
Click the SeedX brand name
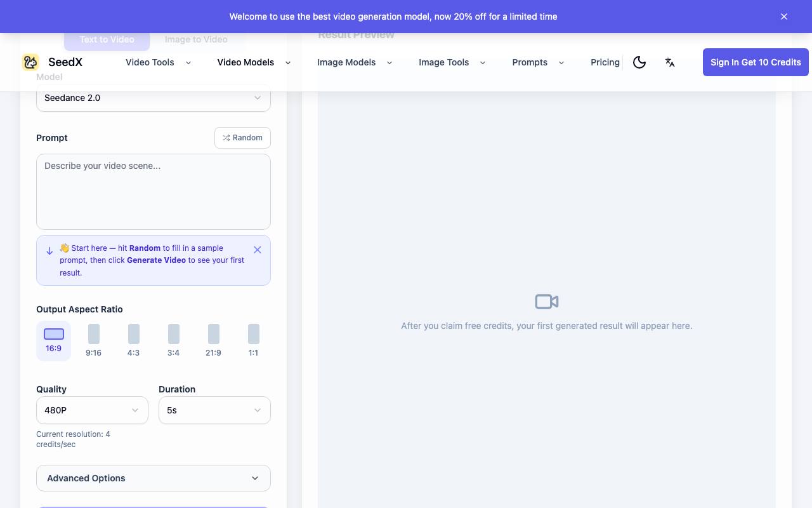coord(65,62)
